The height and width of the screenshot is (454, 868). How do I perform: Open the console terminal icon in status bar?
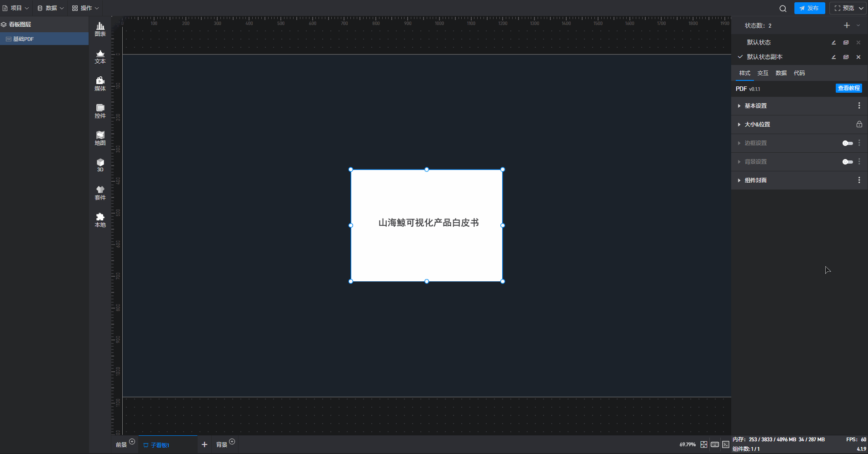pos(726,444)
